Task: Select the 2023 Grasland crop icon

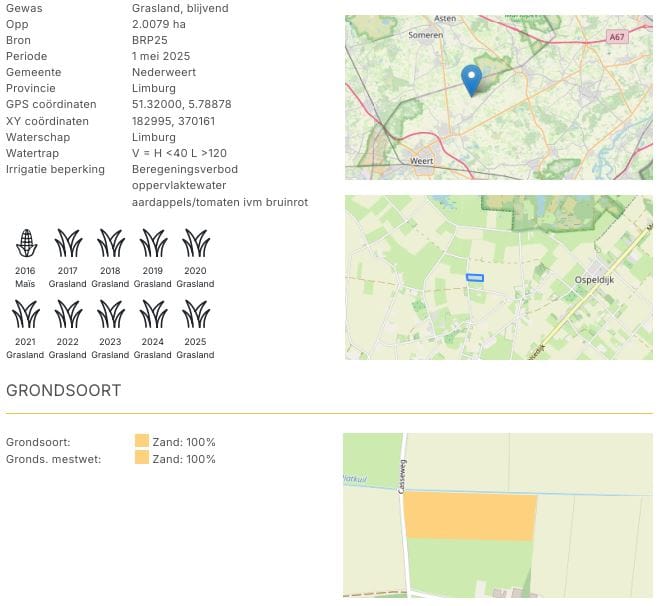Action: 110,314
